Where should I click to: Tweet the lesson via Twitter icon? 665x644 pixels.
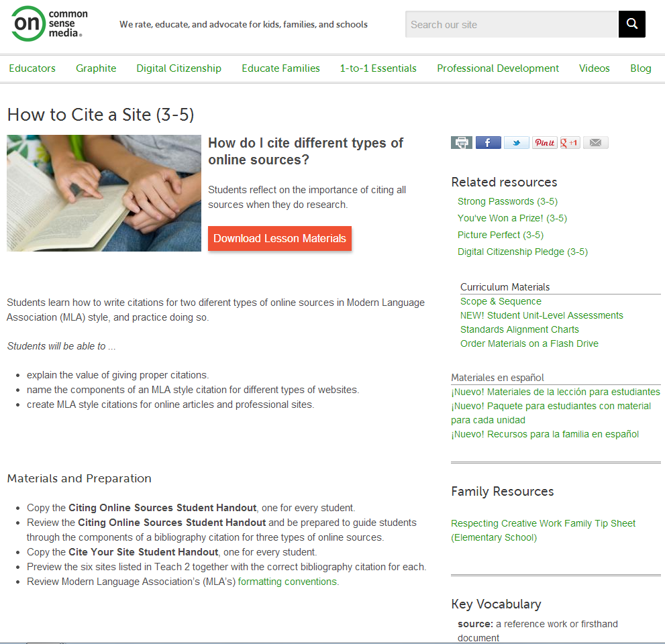pos(516,143)
